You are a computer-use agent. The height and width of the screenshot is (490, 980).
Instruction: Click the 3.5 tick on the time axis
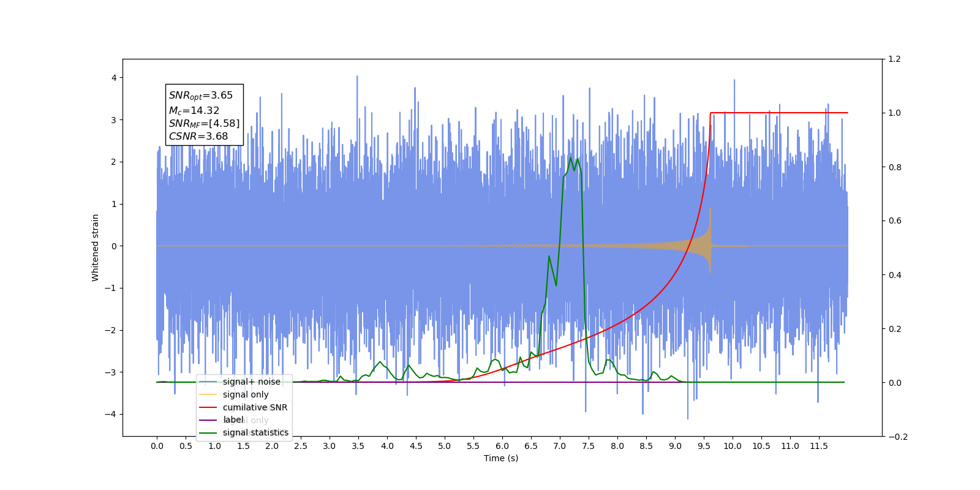tap(358, 446)
